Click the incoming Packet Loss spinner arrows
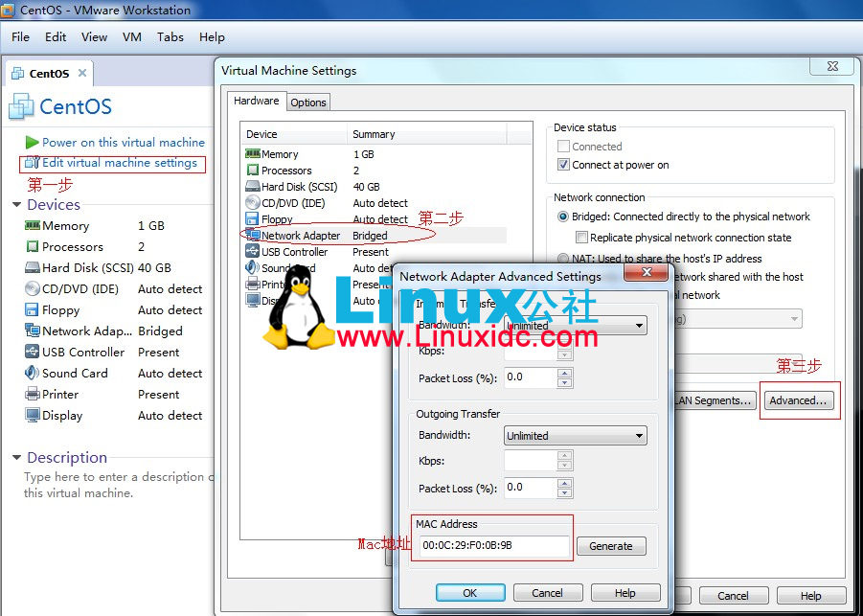 pyautogui.click(x=565, y=378)
